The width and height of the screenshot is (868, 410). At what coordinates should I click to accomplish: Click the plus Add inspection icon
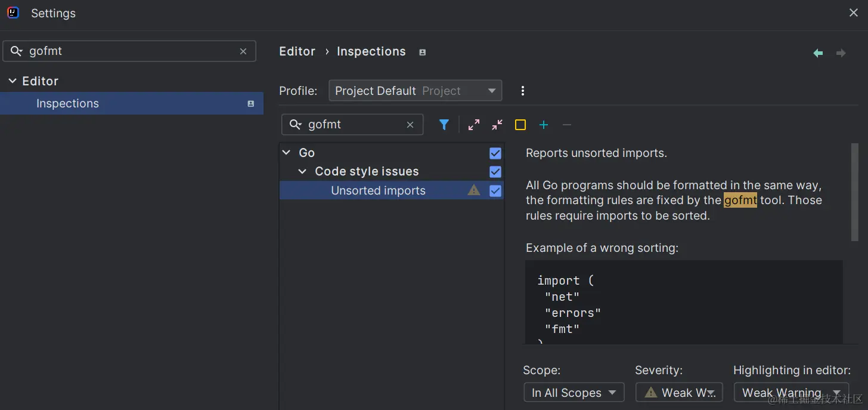coord(544,125)
